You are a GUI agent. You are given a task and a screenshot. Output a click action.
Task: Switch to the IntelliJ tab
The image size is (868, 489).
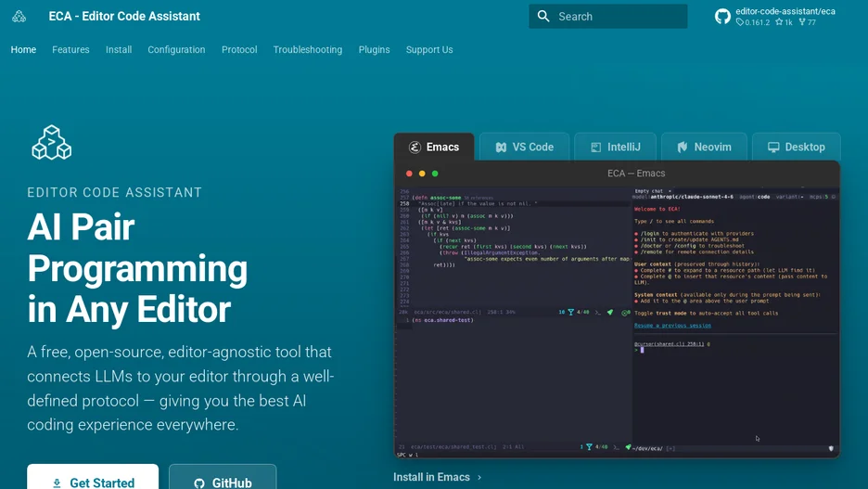(x=615, y=147)
